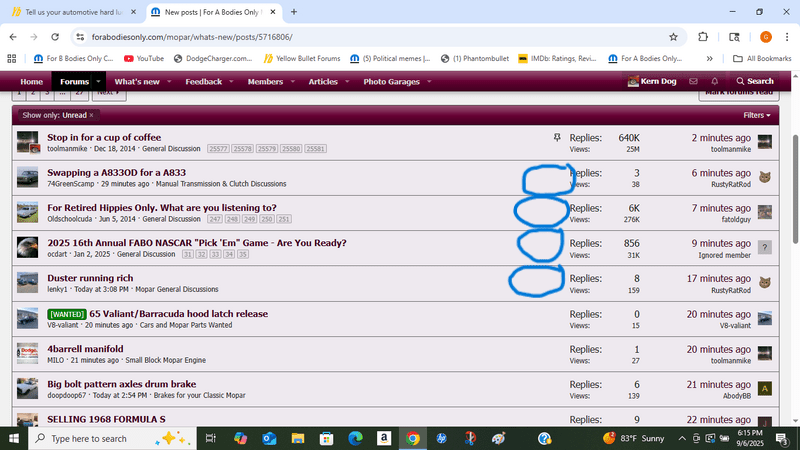
Task: Expand the Forums menu arrow
Action: (98, 82)
